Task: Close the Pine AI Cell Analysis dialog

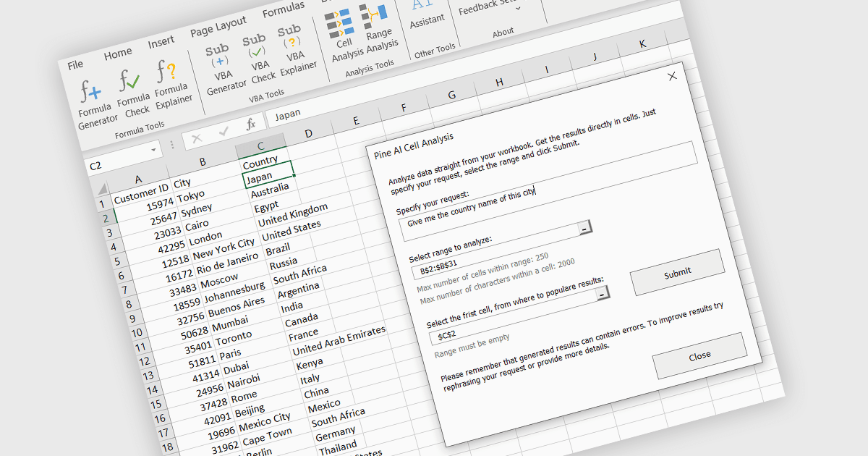Action: click(672, 75)
